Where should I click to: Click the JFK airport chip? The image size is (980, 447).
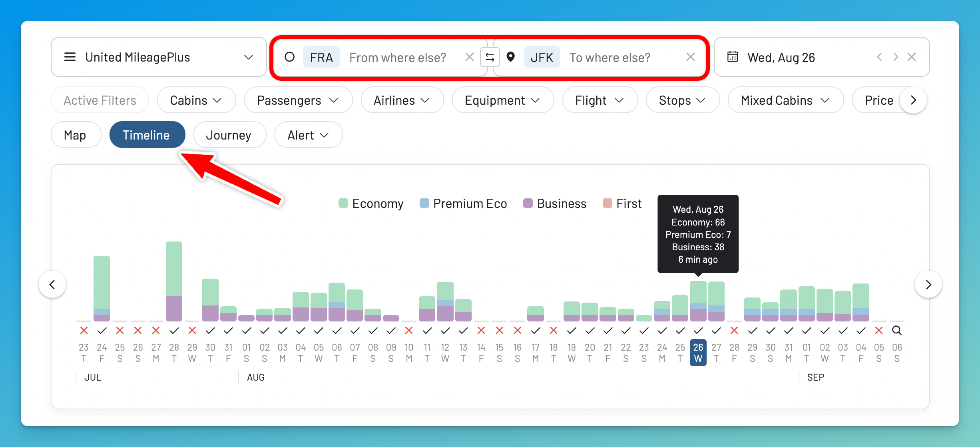coord(542,57)
